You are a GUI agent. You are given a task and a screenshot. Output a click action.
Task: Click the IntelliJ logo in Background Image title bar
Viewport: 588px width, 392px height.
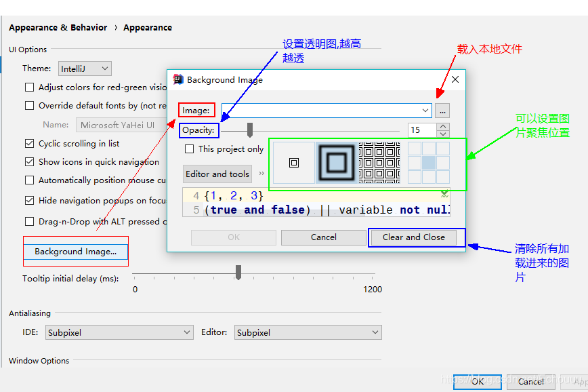click(177, 79)
